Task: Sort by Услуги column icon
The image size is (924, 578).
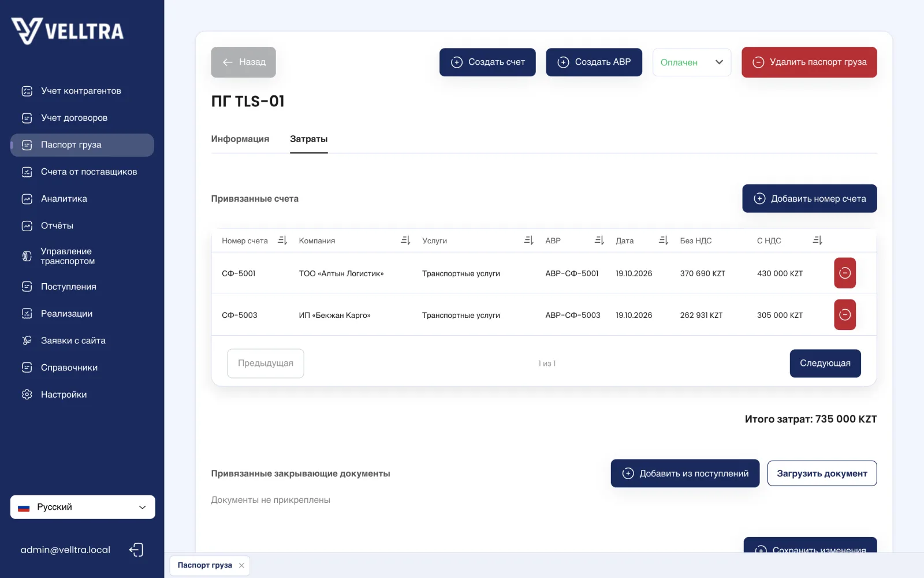Action: click(x=528, y=240)
